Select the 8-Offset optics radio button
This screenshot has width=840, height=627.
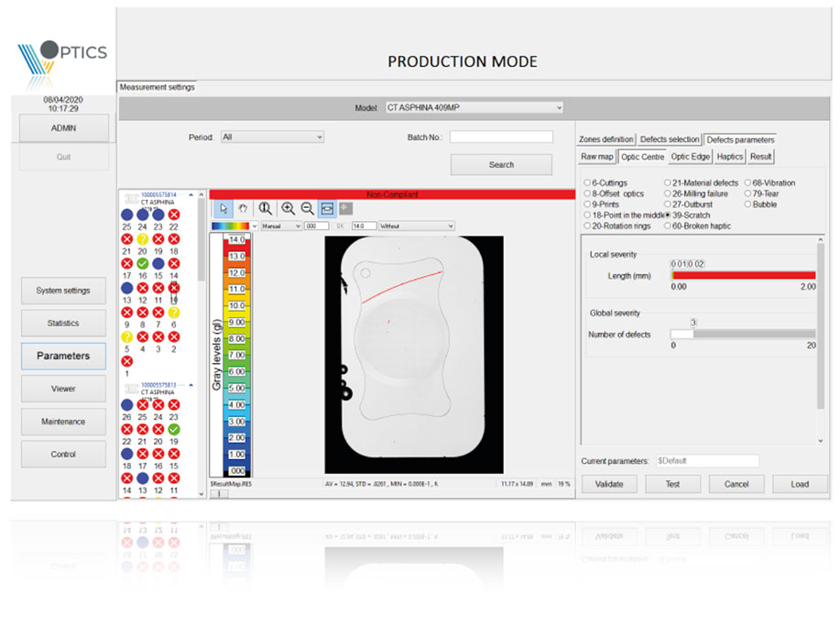[x=587, y=193]
